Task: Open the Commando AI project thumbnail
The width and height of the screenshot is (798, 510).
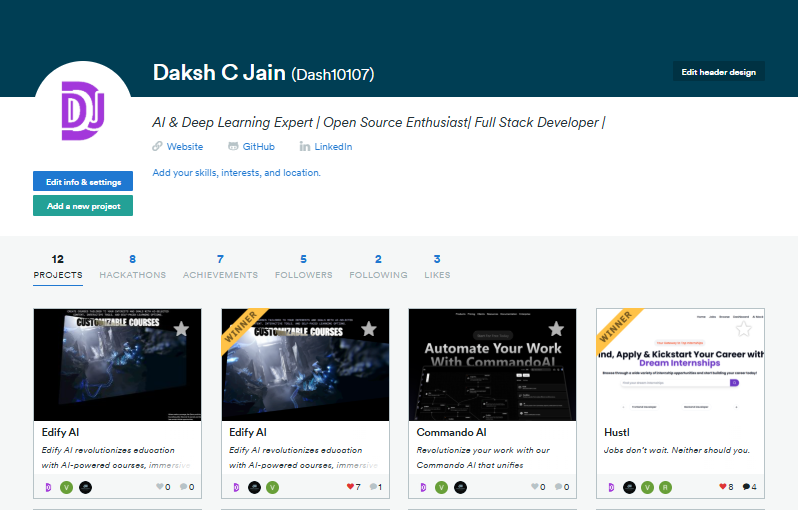Action: point(493,365)
